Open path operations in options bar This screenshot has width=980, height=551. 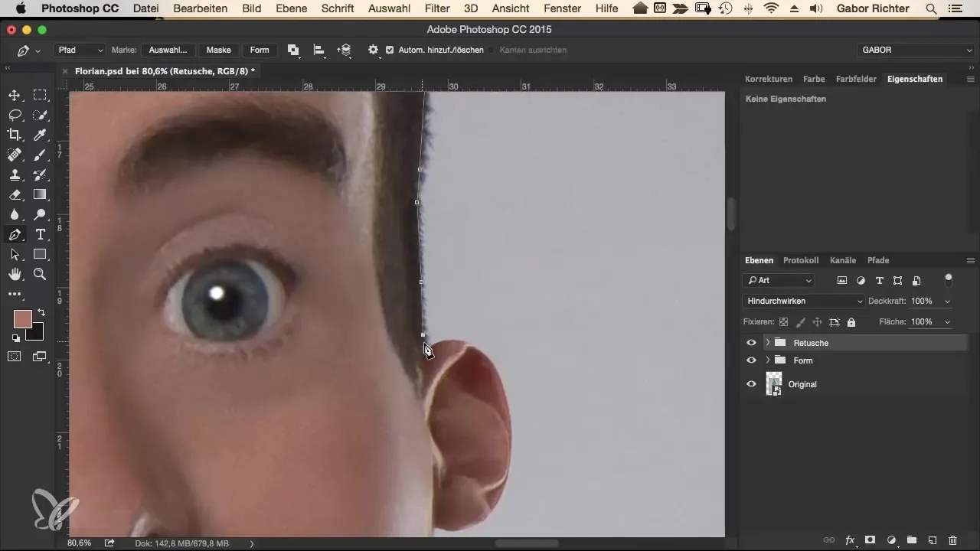pyautogui.click(x=293, y=50)
